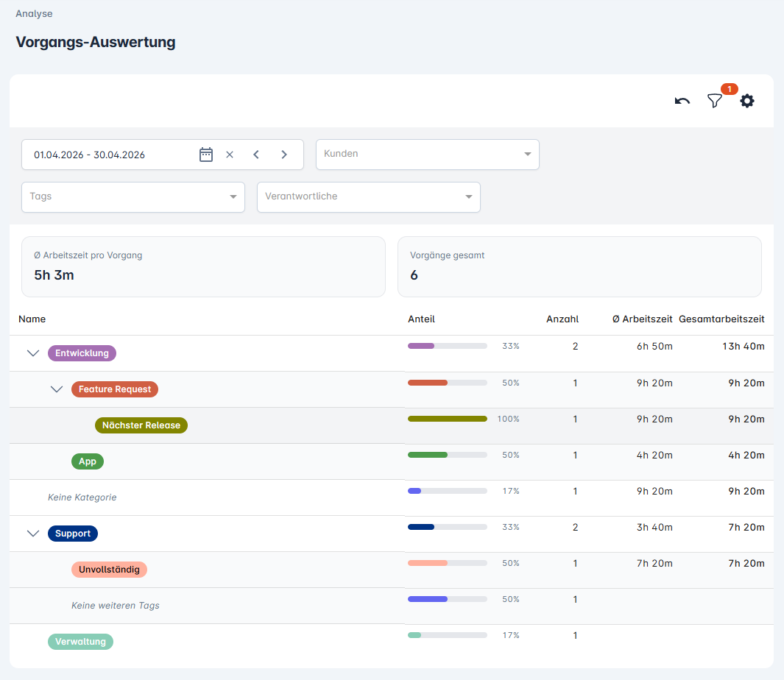The height and width of the screenshot is (680, 784).
Task: Open the Kunden dropdown
Action: click(x=427, y=155)
